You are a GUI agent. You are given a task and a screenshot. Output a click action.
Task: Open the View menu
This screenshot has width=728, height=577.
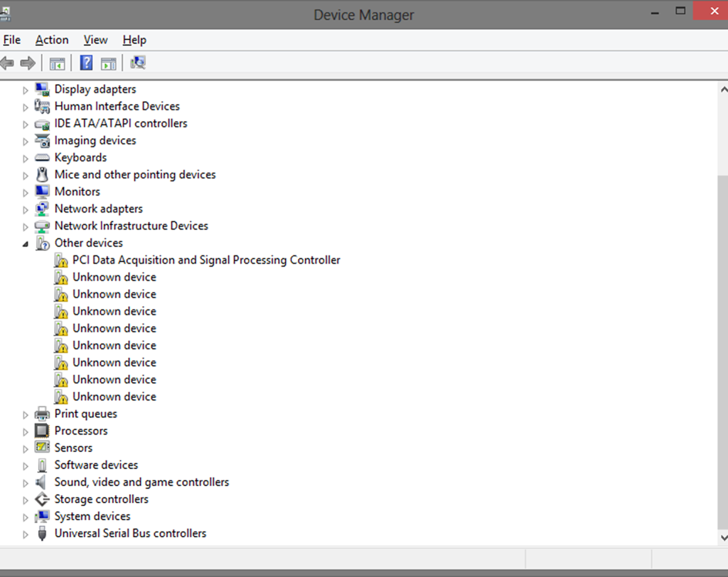tap(95, 40)
